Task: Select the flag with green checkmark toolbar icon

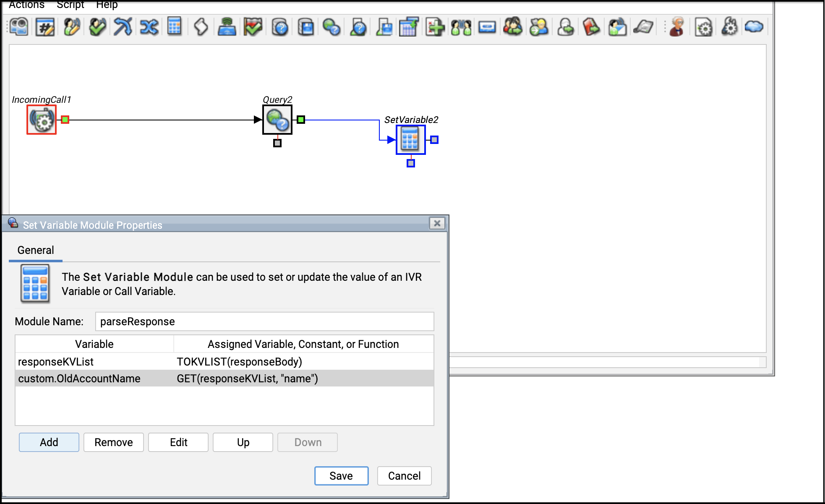Action: pos(253,27)
